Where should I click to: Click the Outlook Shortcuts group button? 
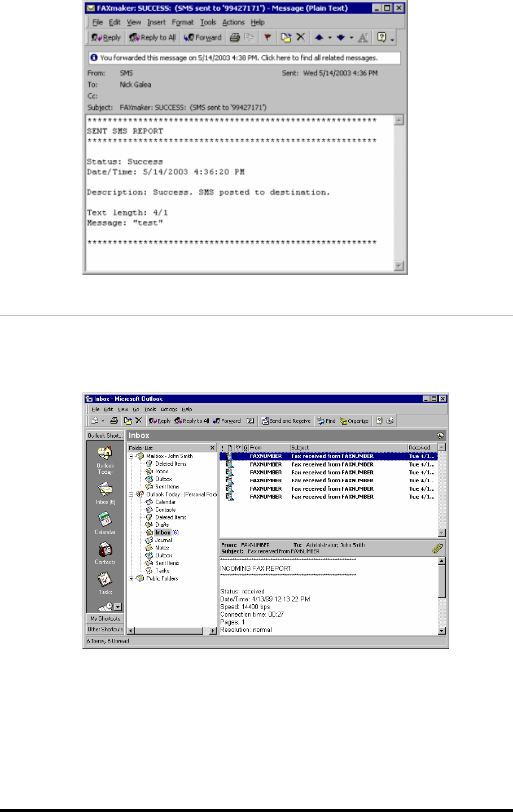click(105, 435)
